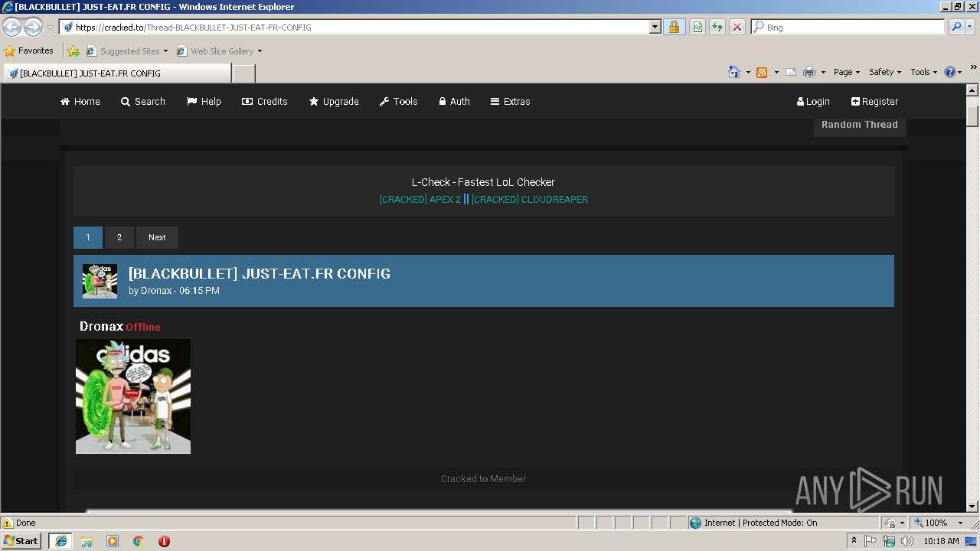980x551 pixels.
Task: Open a new blank browser tab
Action: click(243, 73)
